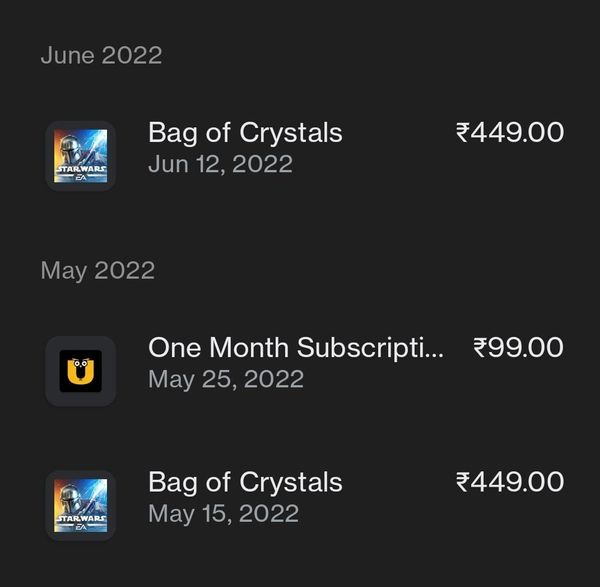Viewport: 600px width, 587px height.
Task: Open Star Wars icon for May 15 purchase
Action: pos(80,505)
